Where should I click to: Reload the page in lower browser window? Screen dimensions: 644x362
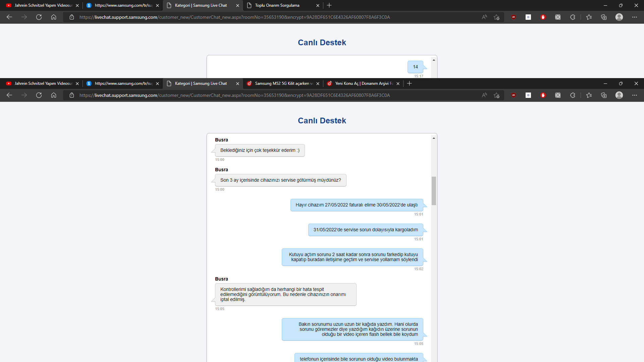point(39,95)
